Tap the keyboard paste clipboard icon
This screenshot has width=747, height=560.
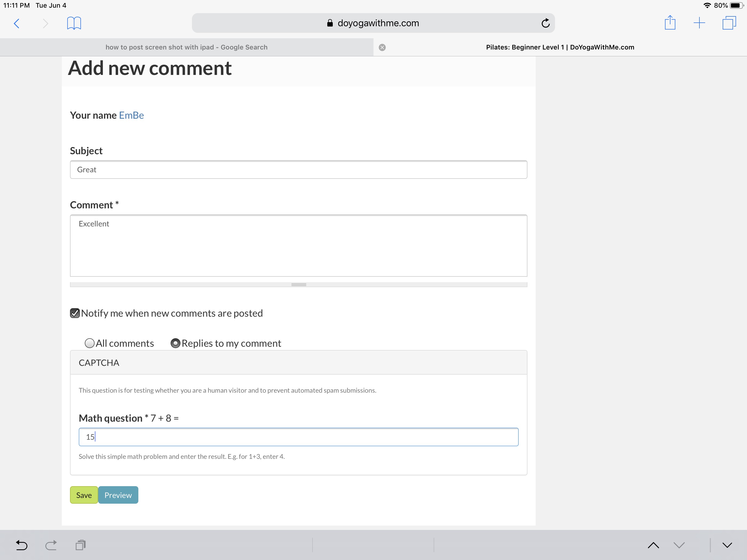coord(80,545)
